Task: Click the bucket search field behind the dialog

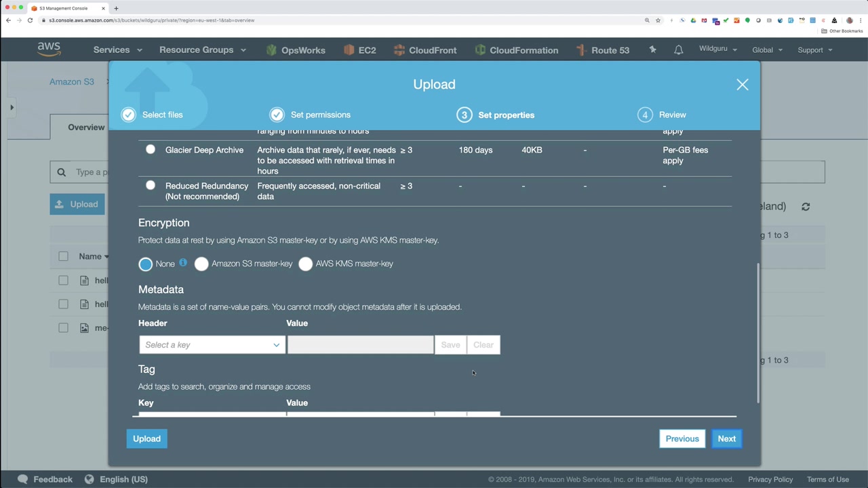Action: tap(79, 172)
